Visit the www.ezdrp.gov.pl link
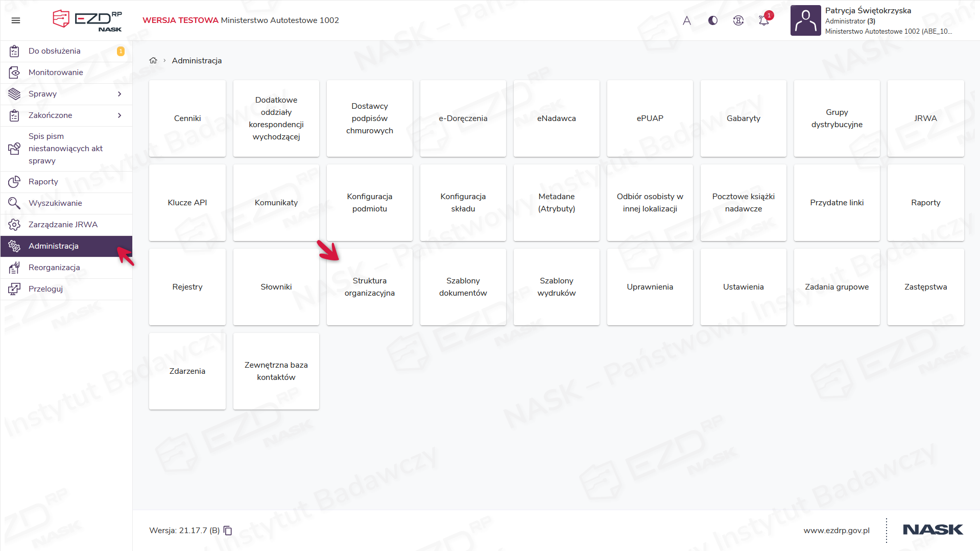The width and height of the screenshot is (980, 551). point(836,531)
